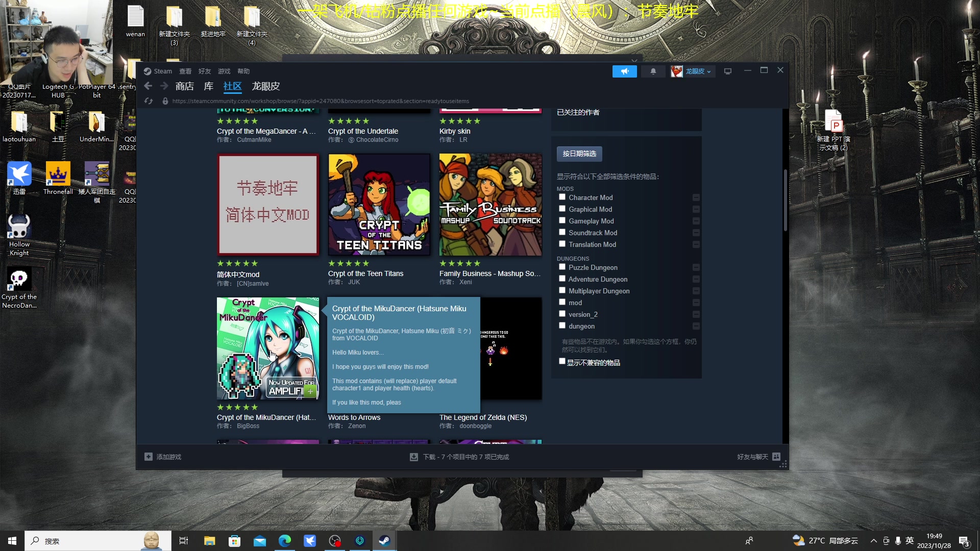Click the minus button beside version_2
Image resolution: width=980 pixels, height=551 pixels.
(x=696, y=314)
